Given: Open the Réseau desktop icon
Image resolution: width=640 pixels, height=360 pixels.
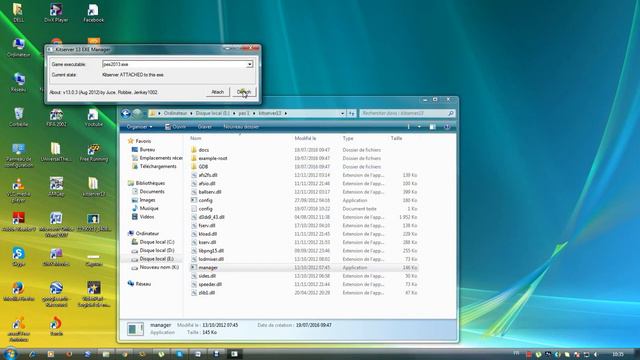Looking at the screenshot, I should coord(18,82).
